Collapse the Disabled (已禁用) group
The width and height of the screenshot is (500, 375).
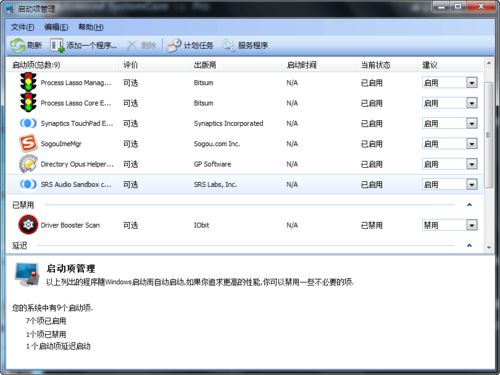pyautogui.click(x=469, y=205)
